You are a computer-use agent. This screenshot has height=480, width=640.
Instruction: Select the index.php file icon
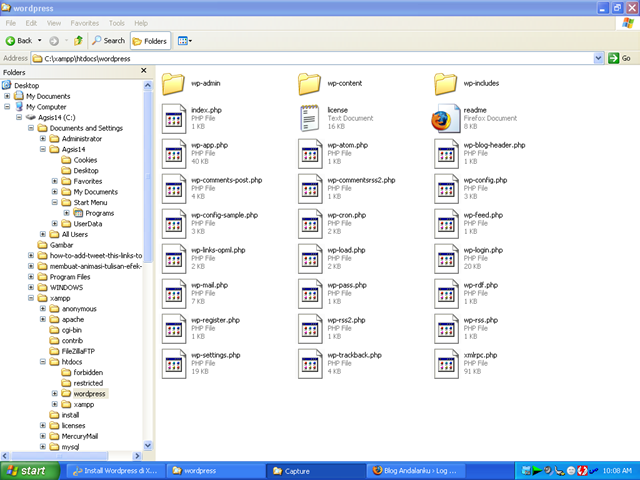pyautogui.click(x=174, y=118)
